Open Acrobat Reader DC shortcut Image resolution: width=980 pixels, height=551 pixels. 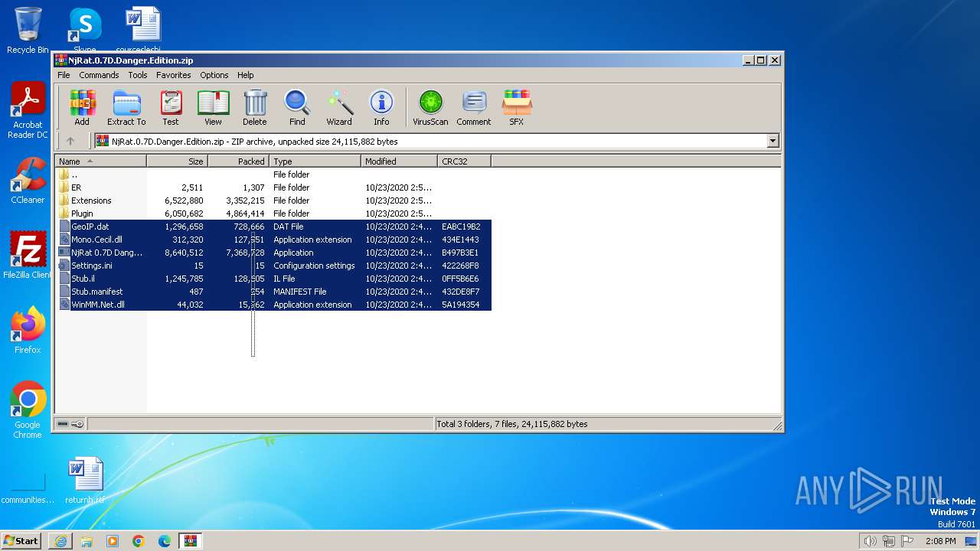click(28, 111)
